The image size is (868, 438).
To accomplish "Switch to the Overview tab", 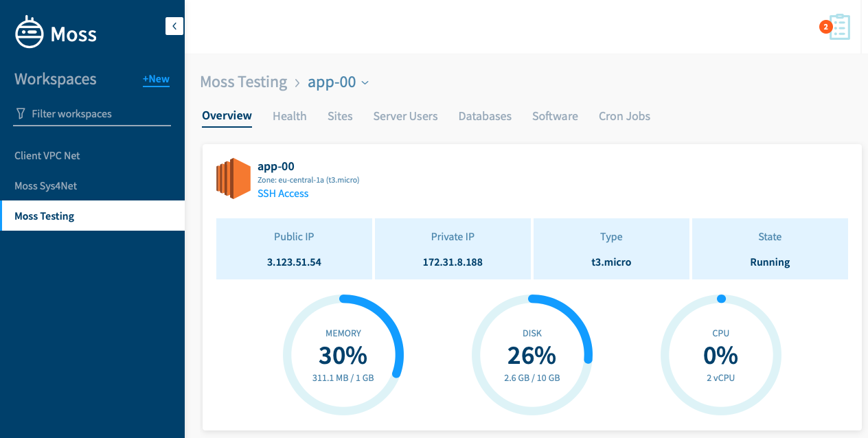I will (x=227, y=116).
